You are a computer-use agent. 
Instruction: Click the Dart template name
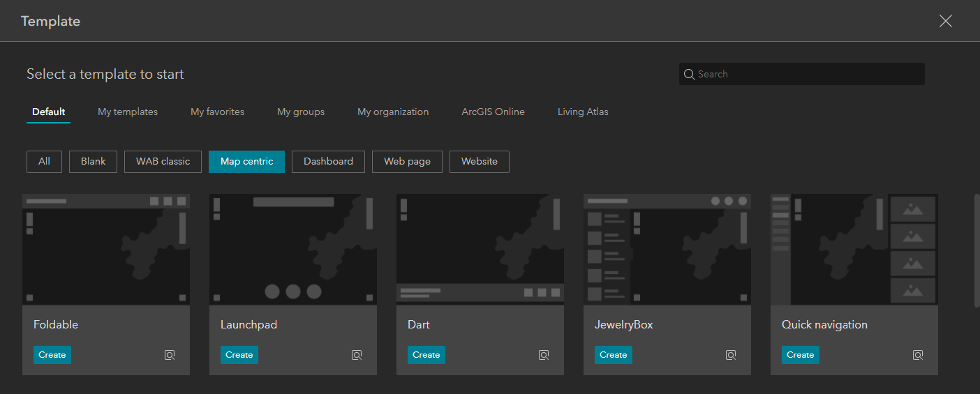[x=419, y=325]
